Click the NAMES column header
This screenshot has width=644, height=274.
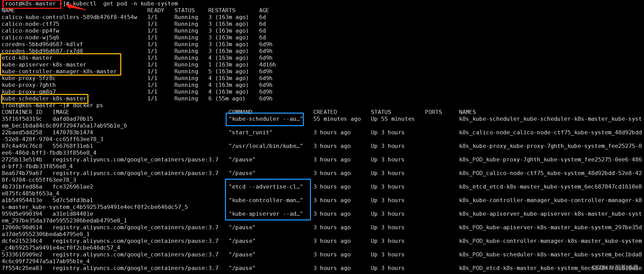coord(468,112)
